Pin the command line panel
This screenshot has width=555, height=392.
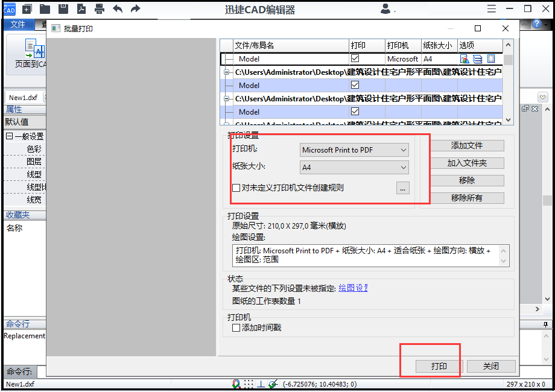[545, 324]
